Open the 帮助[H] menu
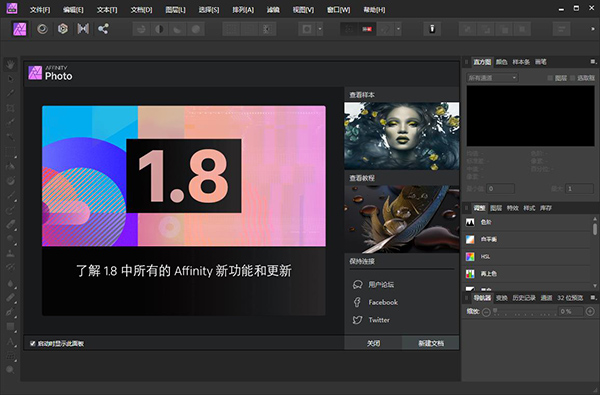Image resolution: width=600 pixels, height=395 pixels. pos(374,10)
